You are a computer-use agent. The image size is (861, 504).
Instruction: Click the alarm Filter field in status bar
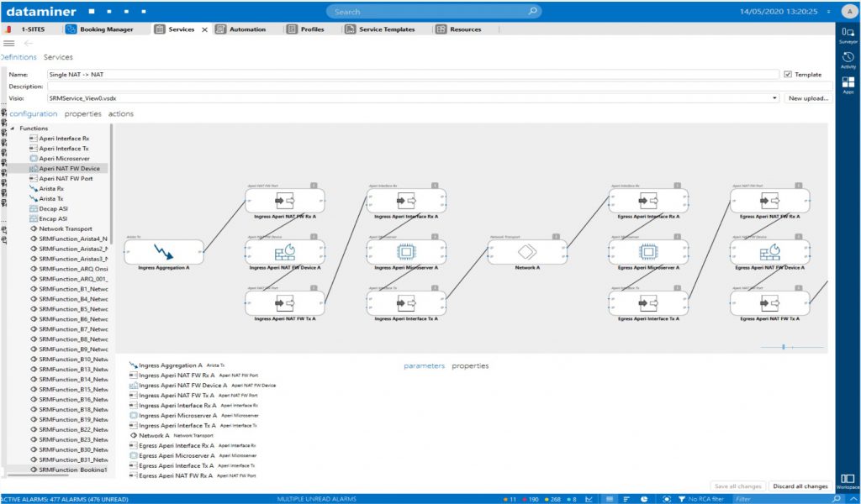point(782,499)
